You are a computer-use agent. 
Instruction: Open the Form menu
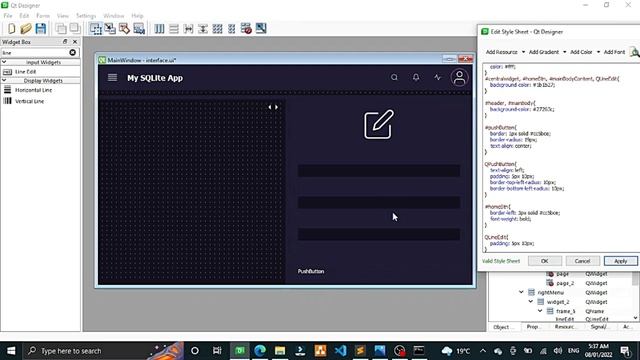(x=43, y=16)
